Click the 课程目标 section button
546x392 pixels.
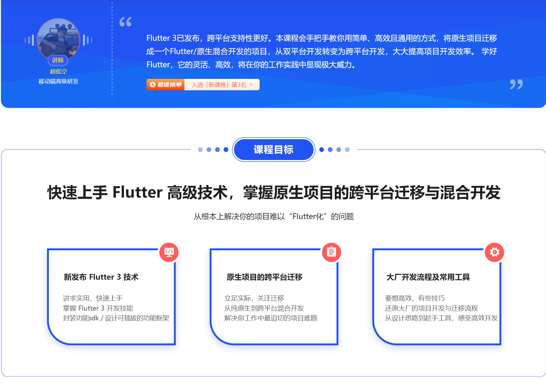point(274,150)
